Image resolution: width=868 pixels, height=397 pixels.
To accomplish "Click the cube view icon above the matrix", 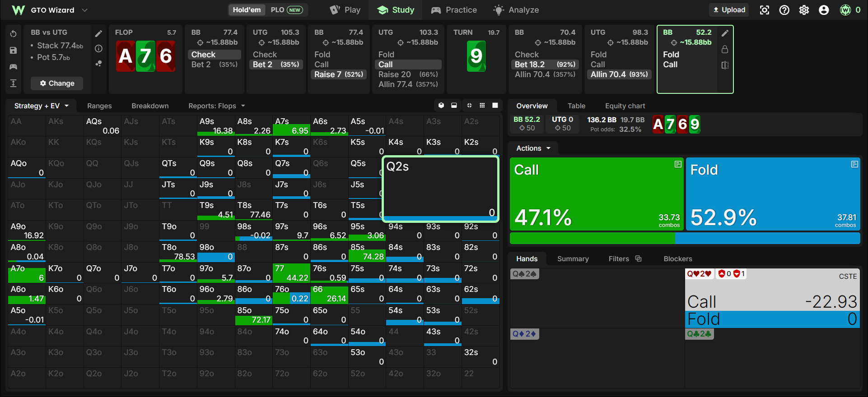I will [441, 105].
